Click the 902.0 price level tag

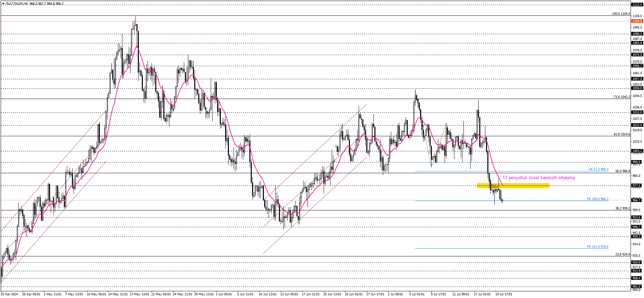[x=637, y=287]
